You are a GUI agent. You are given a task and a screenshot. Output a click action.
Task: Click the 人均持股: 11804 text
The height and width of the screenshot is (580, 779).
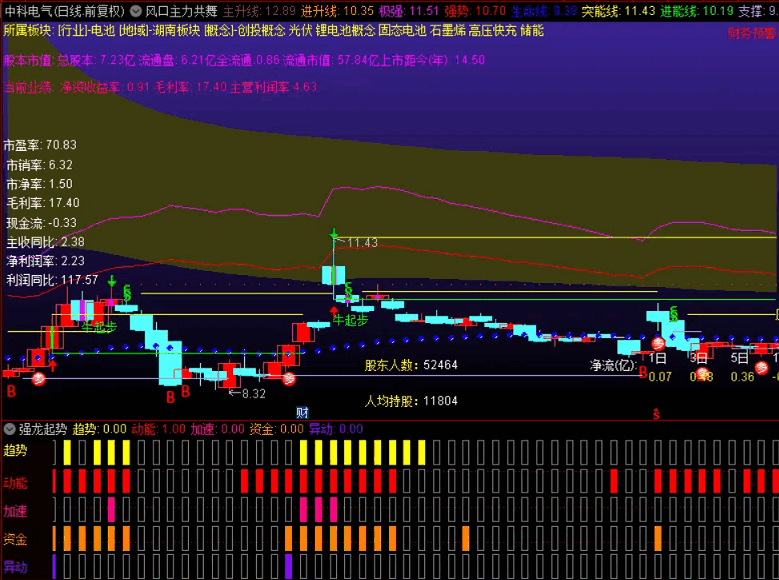411,401
